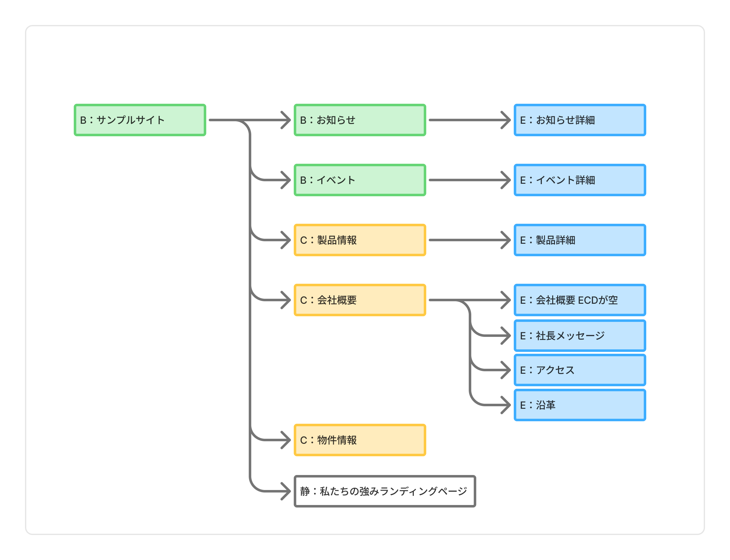Select the B：サンプルサイト root node

coord(140,120)
